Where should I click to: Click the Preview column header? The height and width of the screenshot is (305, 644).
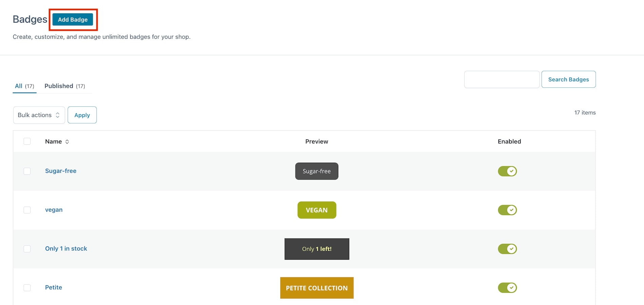point(317,141)
